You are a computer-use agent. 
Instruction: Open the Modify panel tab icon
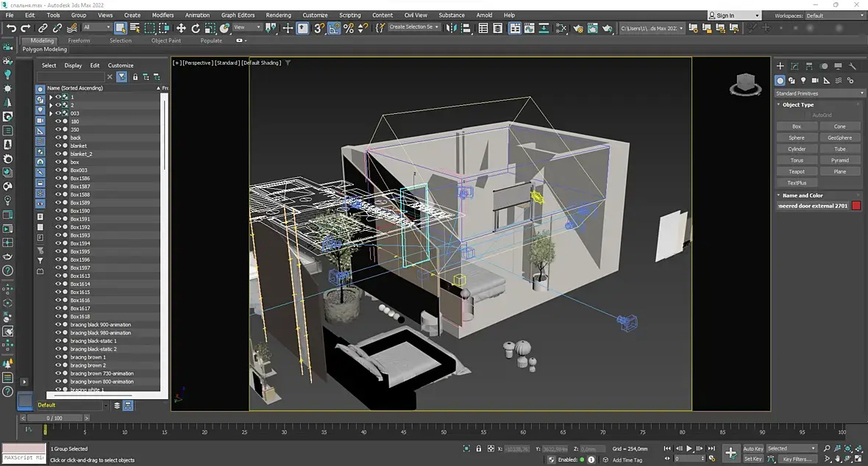point(794,66)
